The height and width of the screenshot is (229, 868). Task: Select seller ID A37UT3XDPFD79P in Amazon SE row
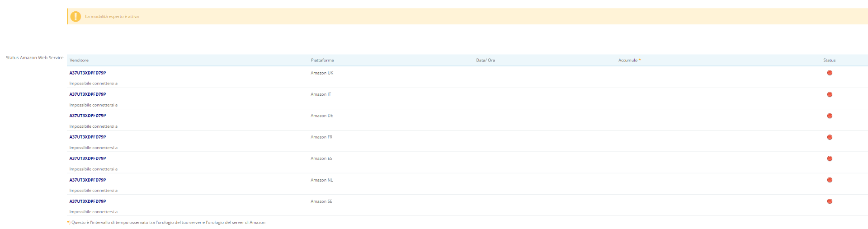88,201
